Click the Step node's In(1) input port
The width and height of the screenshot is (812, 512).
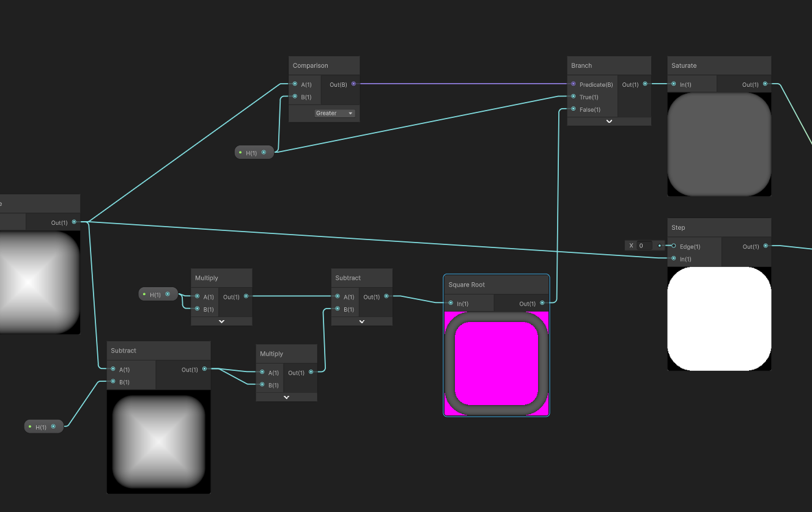[673, 259]
